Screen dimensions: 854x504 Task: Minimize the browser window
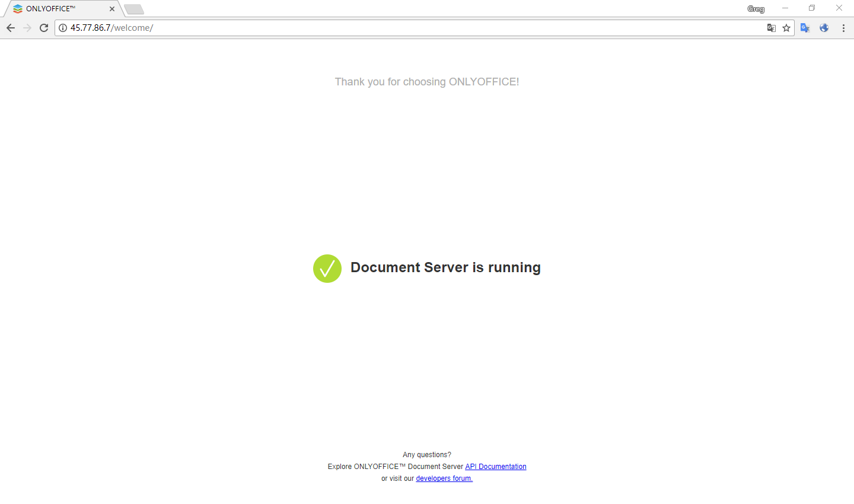click(785, 8)
